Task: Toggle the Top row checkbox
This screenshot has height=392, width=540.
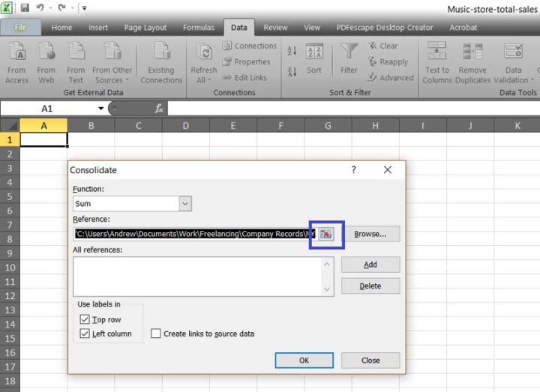Action: 84,319
